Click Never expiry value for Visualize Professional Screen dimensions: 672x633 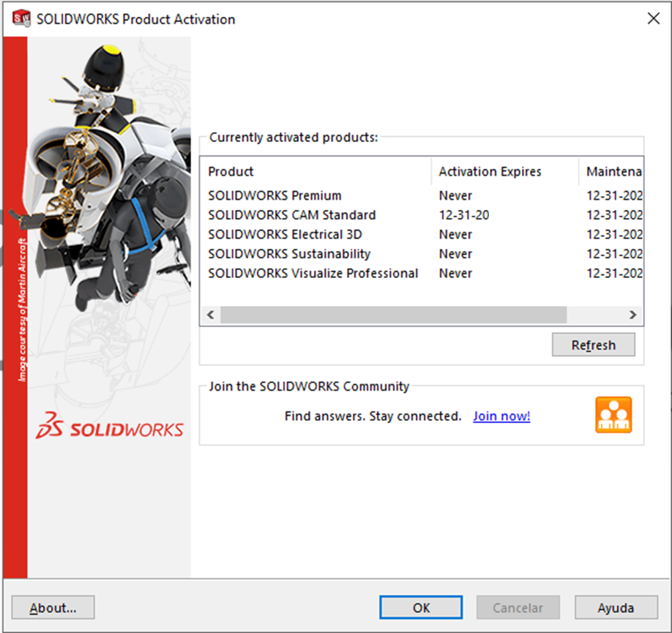pyautogui.click(x=455, y=273)
